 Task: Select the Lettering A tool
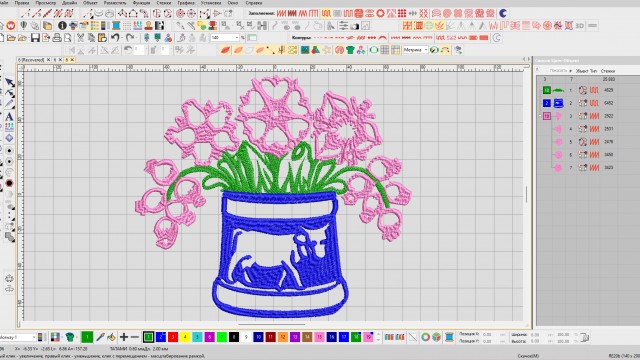(9, 116)
